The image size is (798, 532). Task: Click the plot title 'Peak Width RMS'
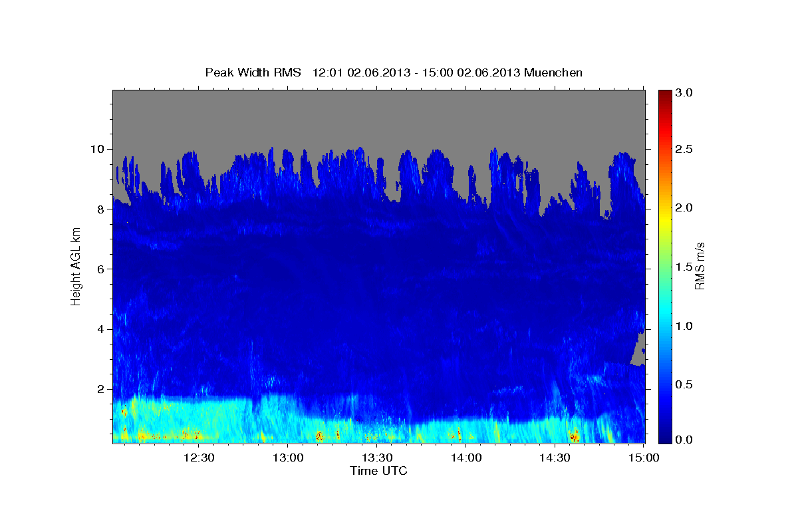[253, 72]
